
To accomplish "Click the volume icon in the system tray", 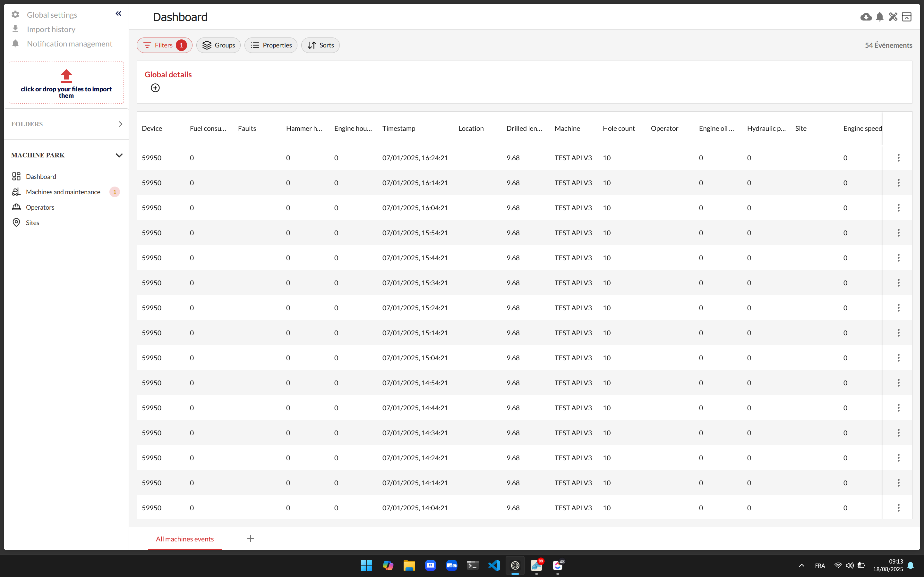I will (850, 565).
